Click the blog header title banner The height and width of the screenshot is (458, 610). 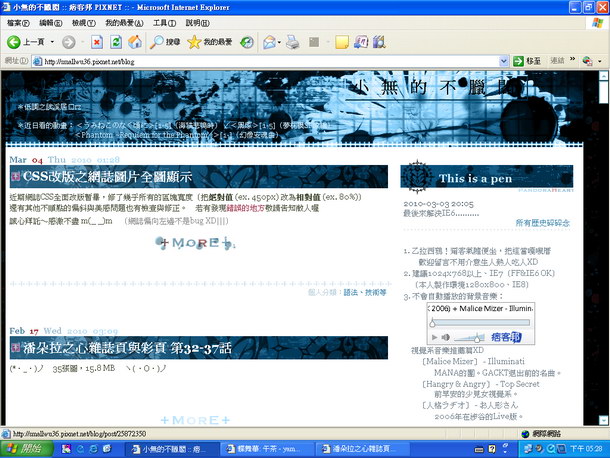pyautogui.click(x=436, y=88)
